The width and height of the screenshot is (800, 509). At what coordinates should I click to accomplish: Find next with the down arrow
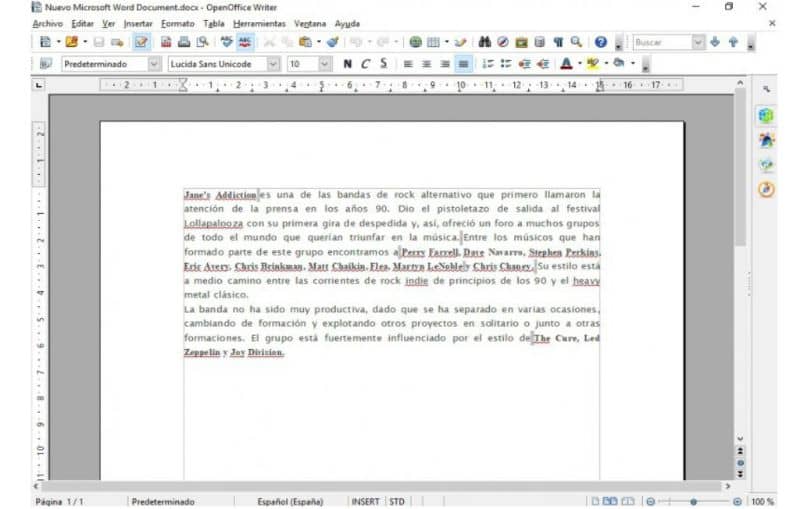715,42
